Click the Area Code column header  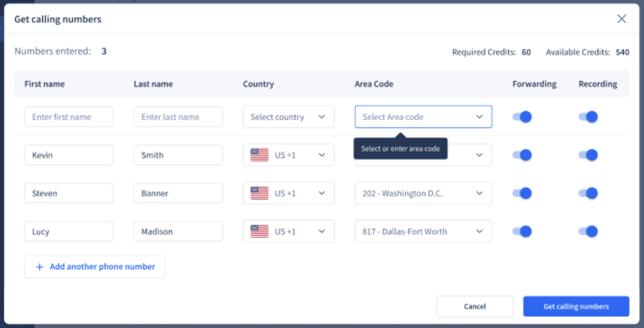coord(374,84)
